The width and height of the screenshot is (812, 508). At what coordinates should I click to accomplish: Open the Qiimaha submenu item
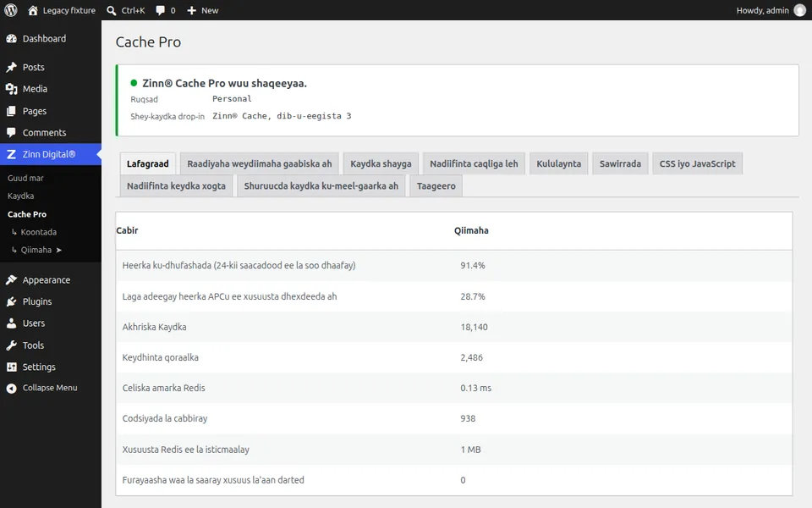36,250
